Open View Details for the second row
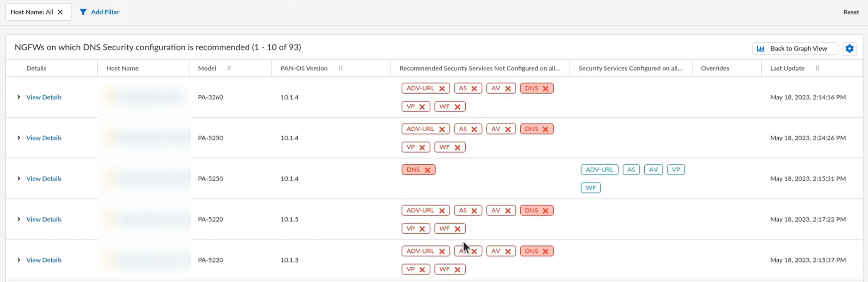The image size is (868, 282). click(44, 138)
